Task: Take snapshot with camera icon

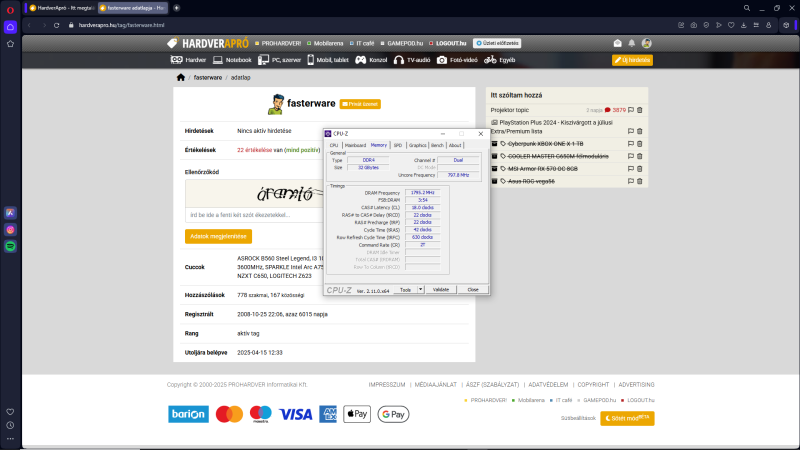Action: [x=693, y=25]
